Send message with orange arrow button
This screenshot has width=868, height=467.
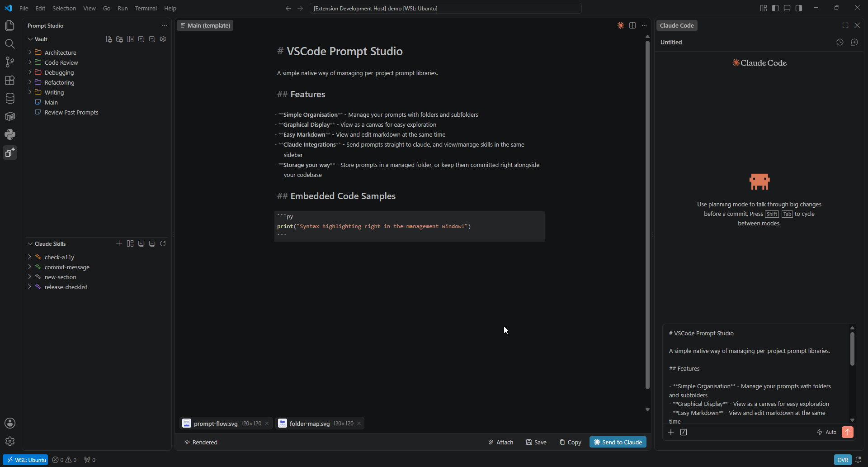[848, 432]
